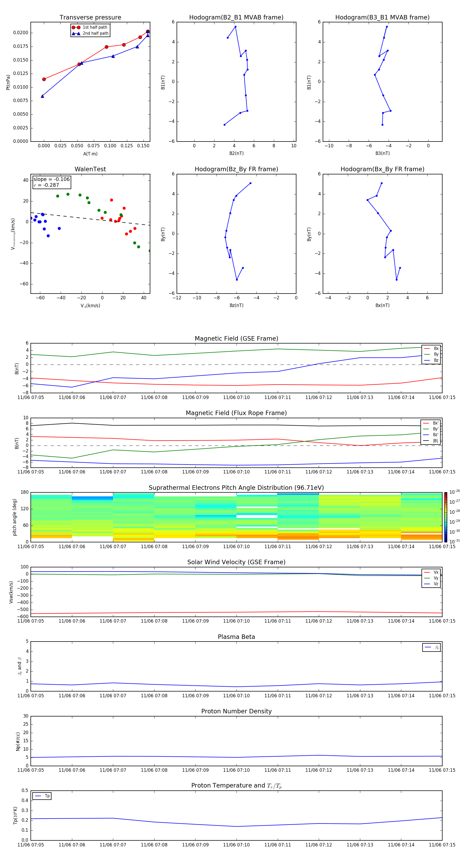The height and width of the screenshot is (868, 473).
Task: Select the "slope = -0.106" annotation
Action: pos(52,179)
